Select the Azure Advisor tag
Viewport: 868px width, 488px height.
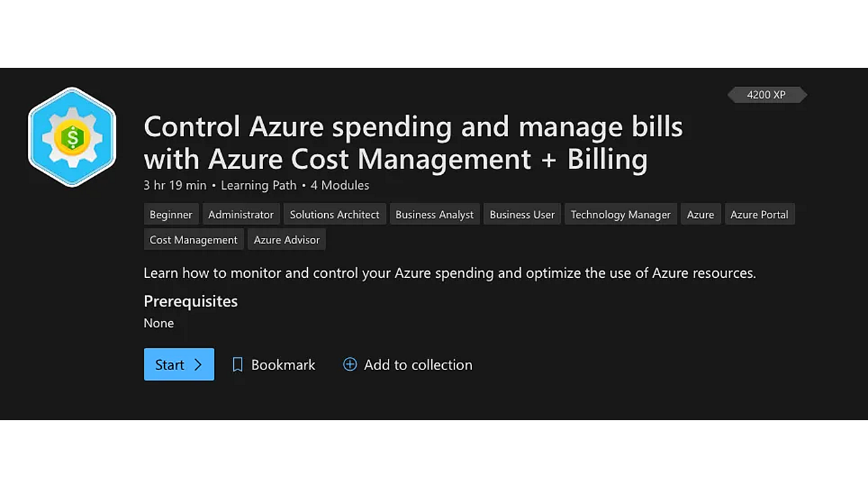[x=287, y=239]
